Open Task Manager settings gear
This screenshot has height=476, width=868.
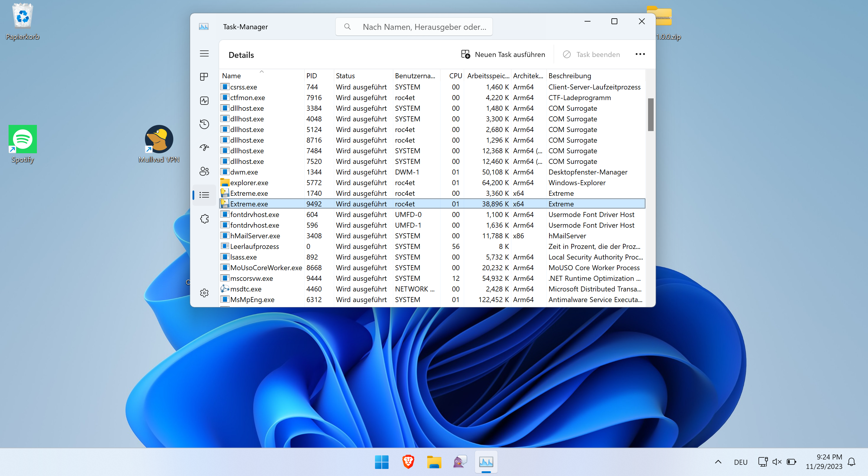point(204,293)
